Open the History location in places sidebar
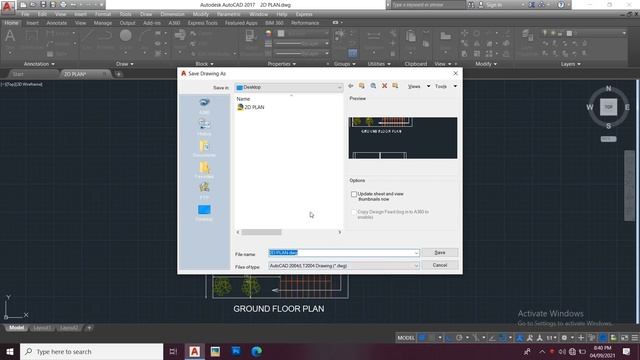Viewport: 640px width, 360px height. pyautogui.click(x=204, y=127)
